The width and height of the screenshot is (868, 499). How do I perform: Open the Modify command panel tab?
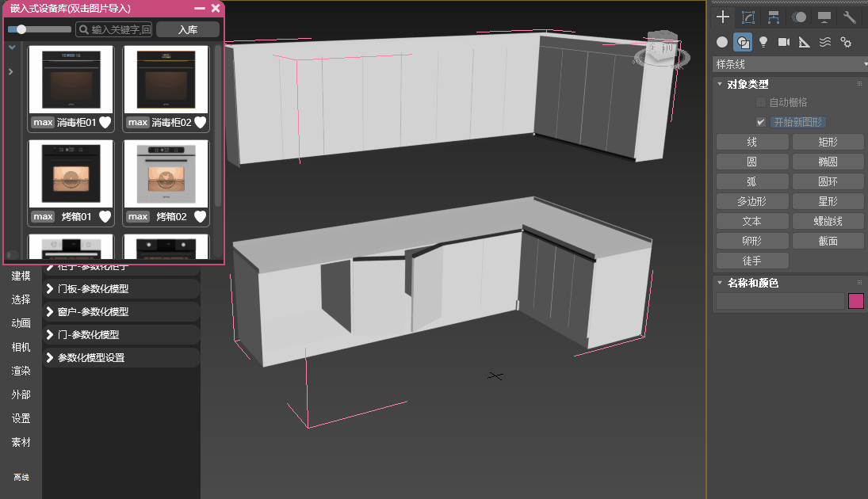[748, 17]
